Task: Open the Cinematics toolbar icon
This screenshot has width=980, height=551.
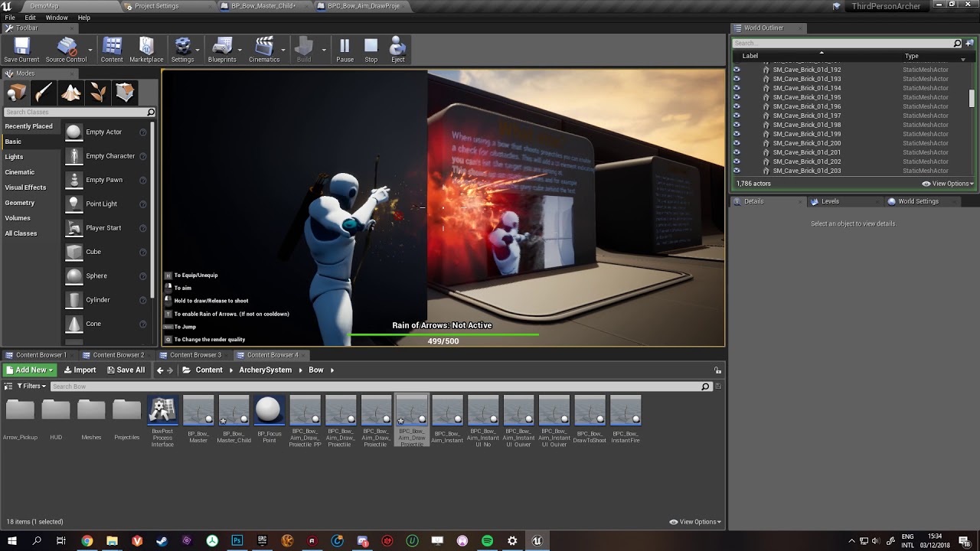Action: (x=264, y=50)
